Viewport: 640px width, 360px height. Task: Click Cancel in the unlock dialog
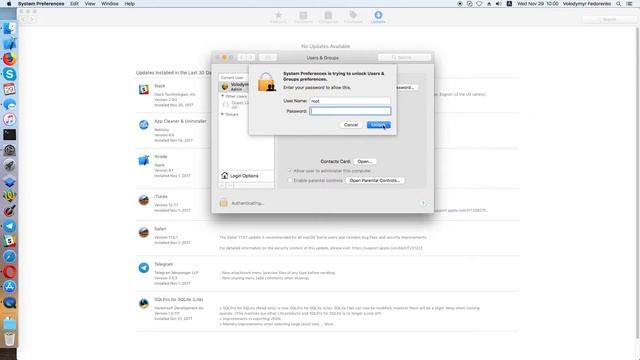351,125
